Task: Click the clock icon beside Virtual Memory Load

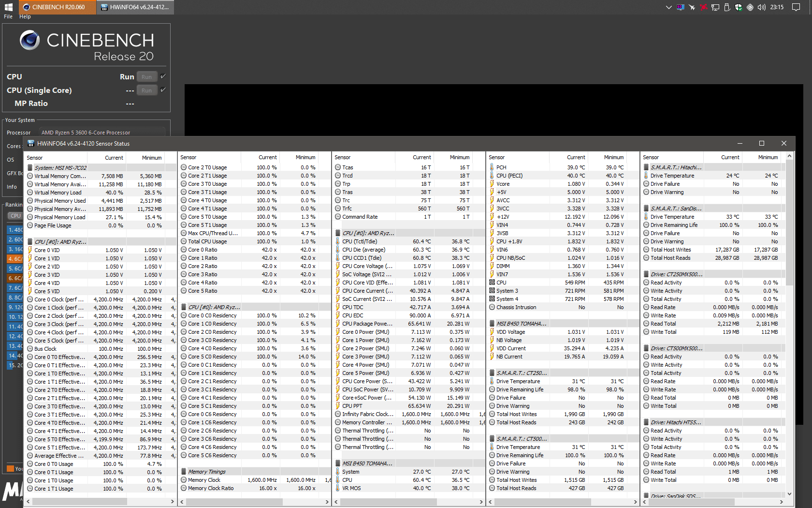Action: click(x=30, y=193)
